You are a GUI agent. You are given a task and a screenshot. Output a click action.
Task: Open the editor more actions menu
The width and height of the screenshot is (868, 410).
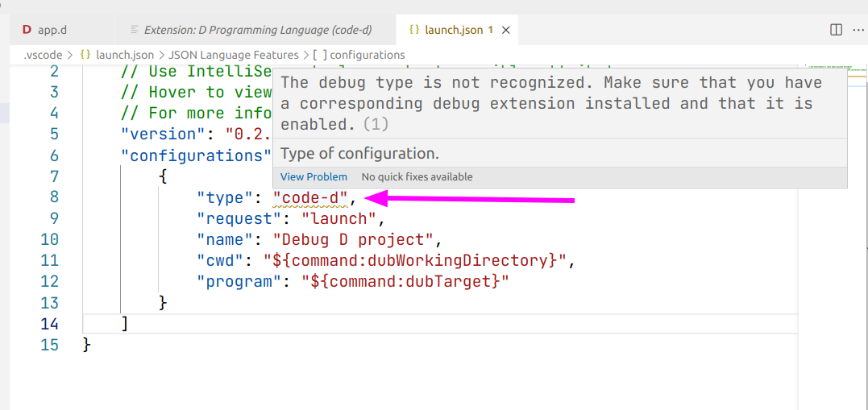point(858,30)
